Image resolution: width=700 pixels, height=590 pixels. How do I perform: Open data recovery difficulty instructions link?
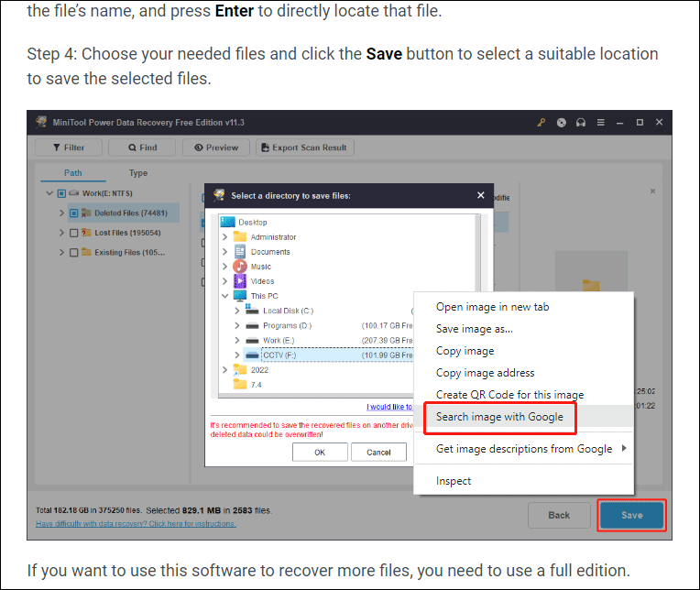tap(136, 523)
